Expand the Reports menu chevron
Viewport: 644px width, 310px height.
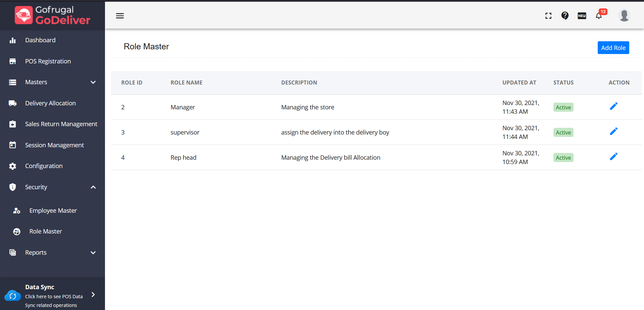pos(93,253)
